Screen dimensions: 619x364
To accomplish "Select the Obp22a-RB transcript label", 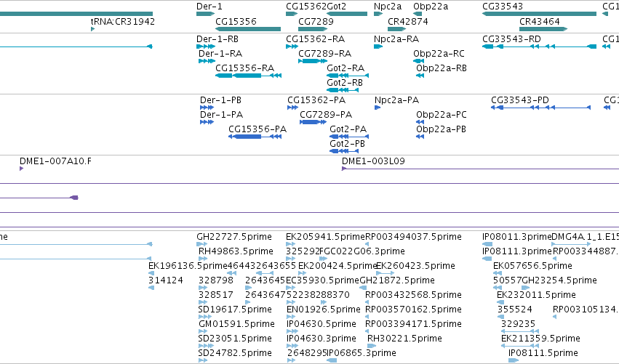I will (x=442, y=68).
